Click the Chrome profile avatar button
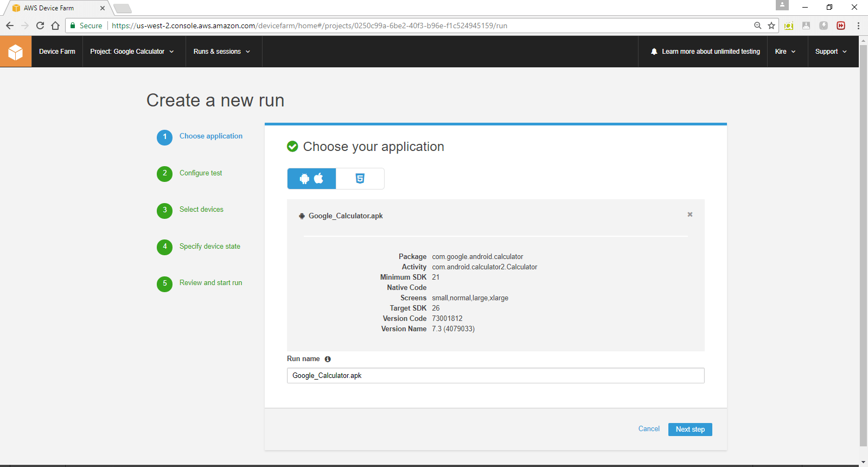Screen dimensions: 868x467 click(782, 5)
